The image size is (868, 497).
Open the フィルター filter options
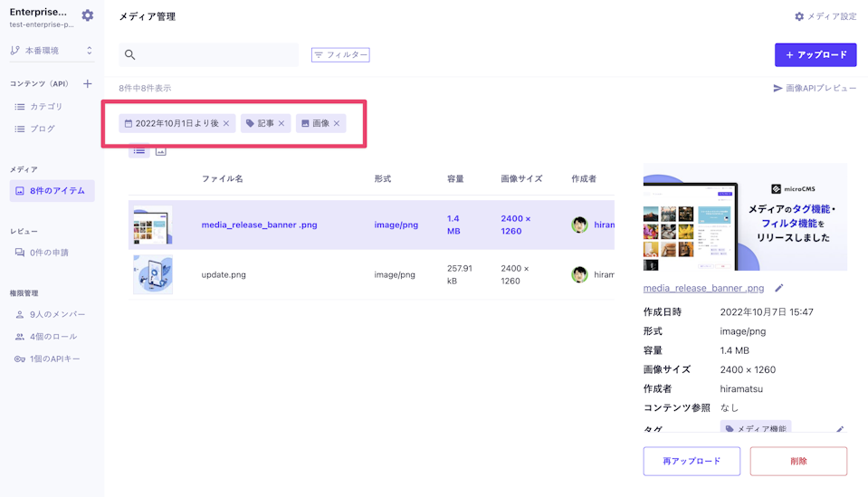click(x=340, y=55)
